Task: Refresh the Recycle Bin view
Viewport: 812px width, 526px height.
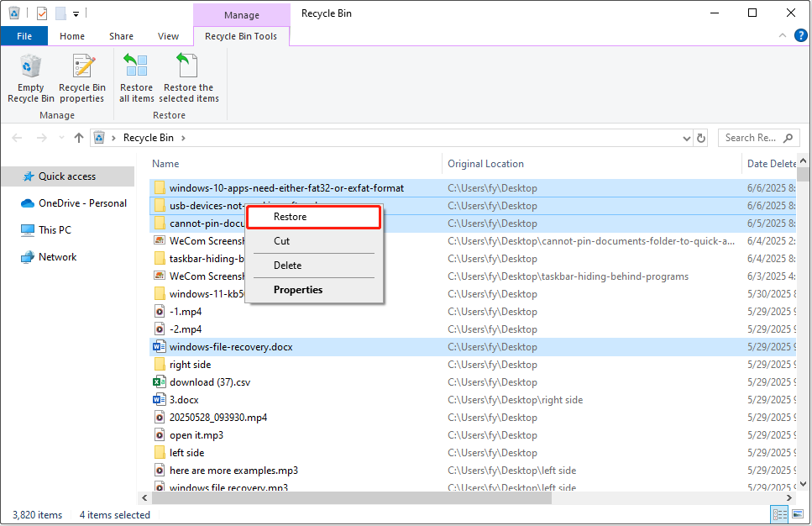Action: pos(701,137)
